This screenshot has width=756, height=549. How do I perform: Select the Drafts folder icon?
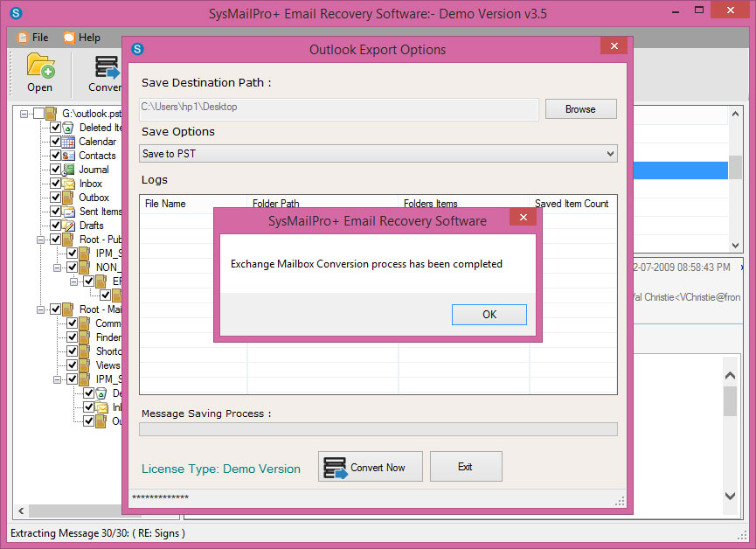[x=68, y=226]
